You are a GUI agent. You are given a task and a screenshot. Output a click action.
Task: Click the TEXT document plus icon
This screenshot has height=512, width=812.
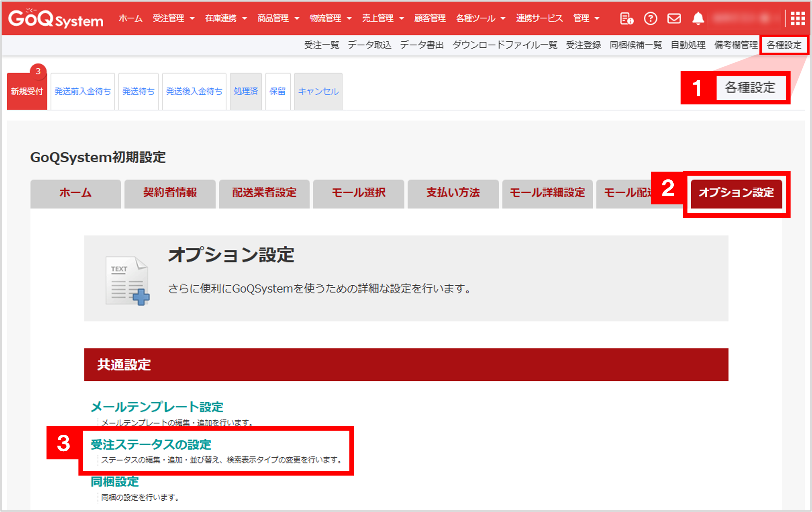[127, 280]
